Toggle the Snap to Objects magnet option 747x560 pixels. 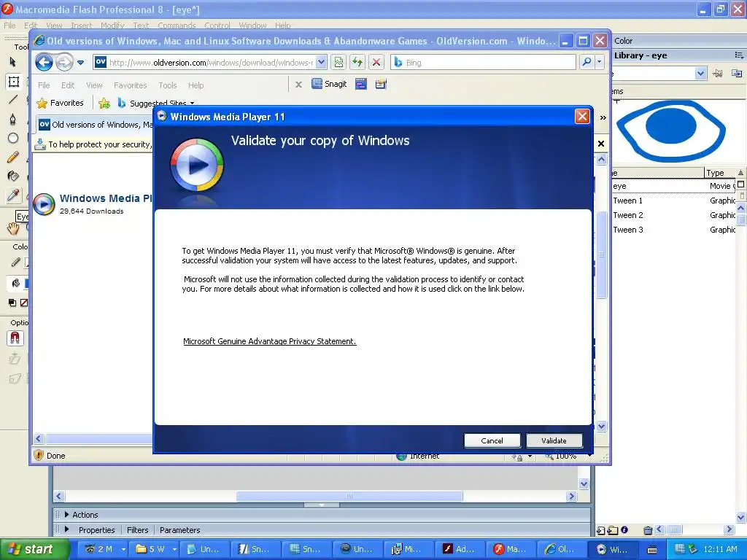pyautogui.click(x=15, y=338)
